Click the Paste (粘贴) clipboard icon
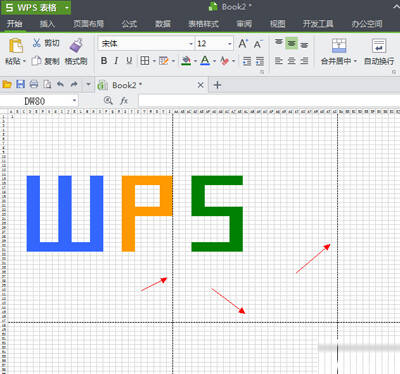This screenshot has width=400, height=374. (16, 45)
